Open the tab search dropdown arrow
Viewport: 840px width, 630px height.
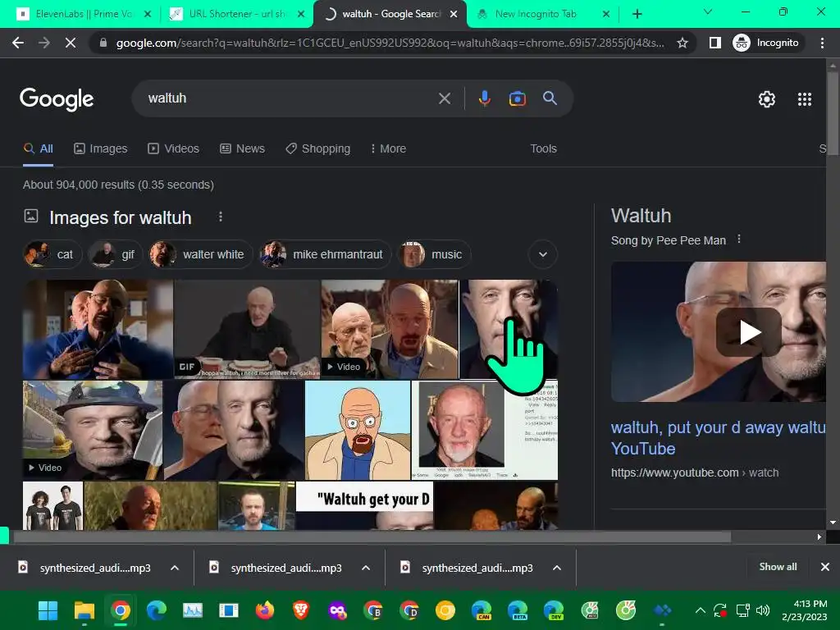point(708,11)
